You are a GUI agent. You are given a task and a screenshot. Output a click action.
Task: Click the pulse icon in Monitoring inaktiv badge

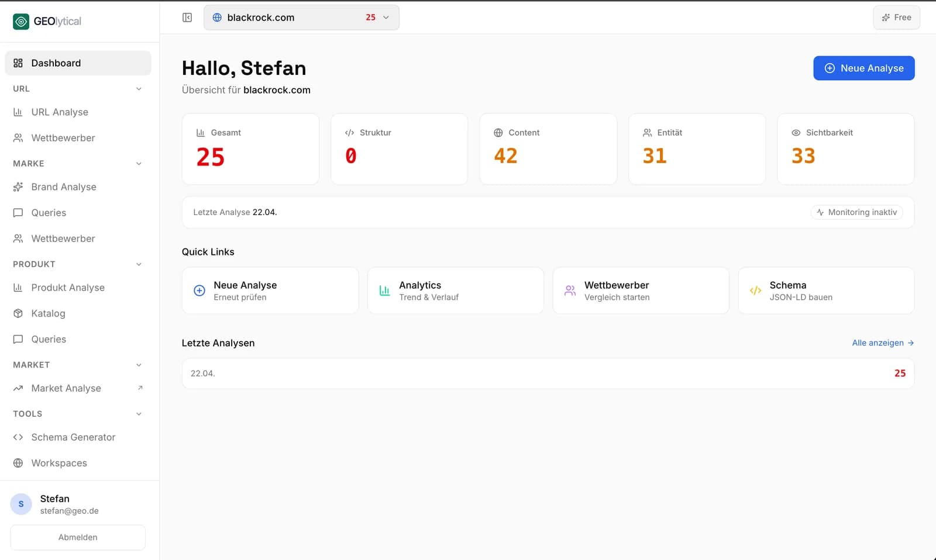tap(820, 212)
